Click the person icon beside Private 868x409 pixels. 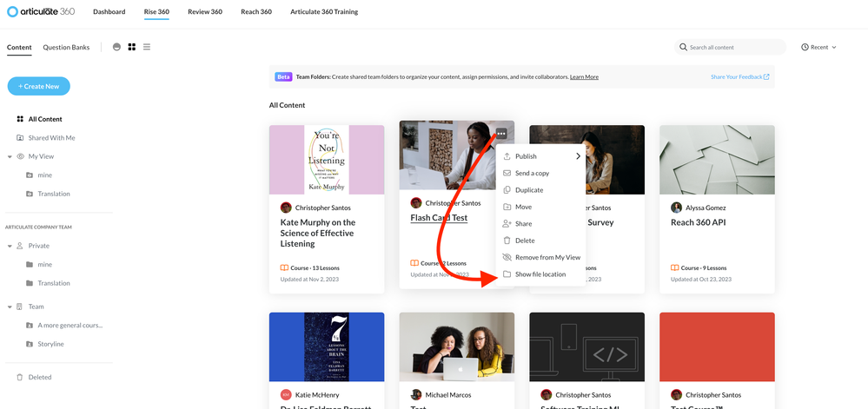coord(20,246)
